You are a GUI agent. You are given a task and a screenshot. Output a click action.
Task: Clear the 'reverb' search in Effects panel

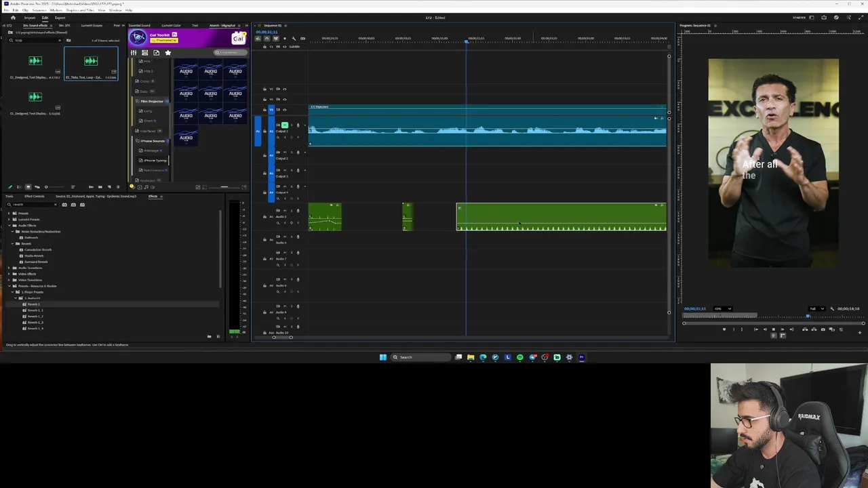[x=56, y=205]
